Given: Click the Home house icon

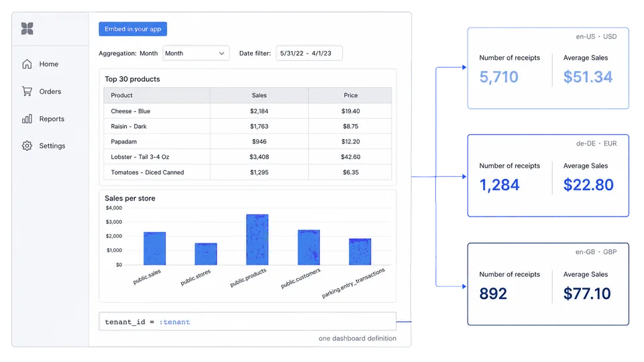Looking at the screenshot, I should [27, 64].
